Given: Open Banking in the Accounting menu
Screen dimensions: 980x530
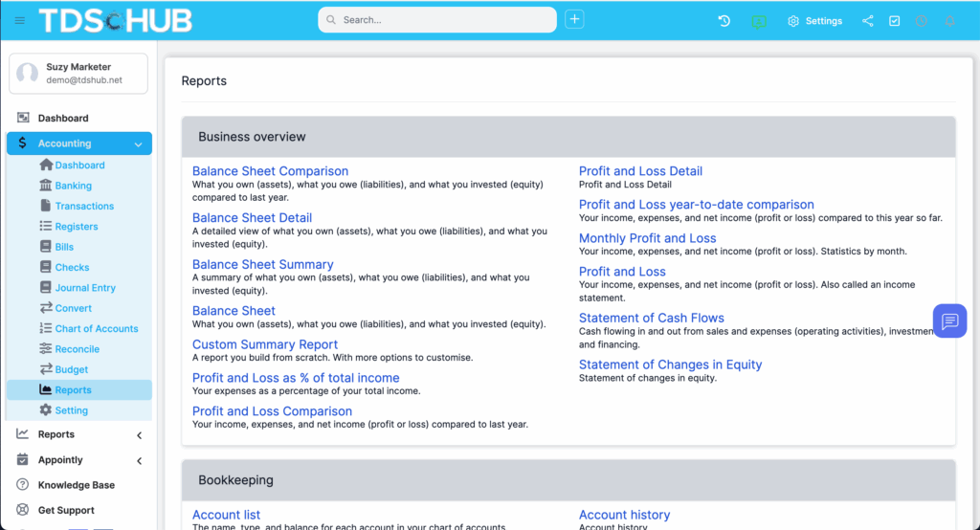Looking at the screenshot, I should (73, 186).
